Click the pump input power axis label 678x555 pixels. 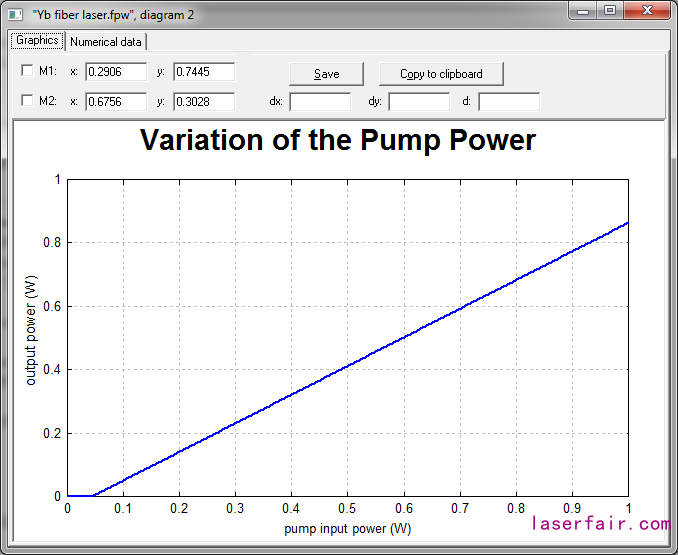(x=347, y=527)
